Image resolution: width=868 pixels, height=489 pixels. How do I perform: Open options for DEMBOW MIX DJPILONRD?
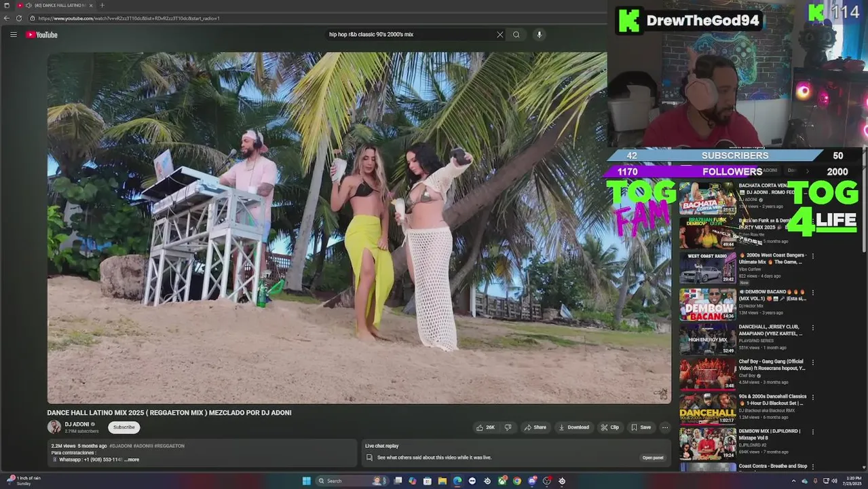point(813,432)
